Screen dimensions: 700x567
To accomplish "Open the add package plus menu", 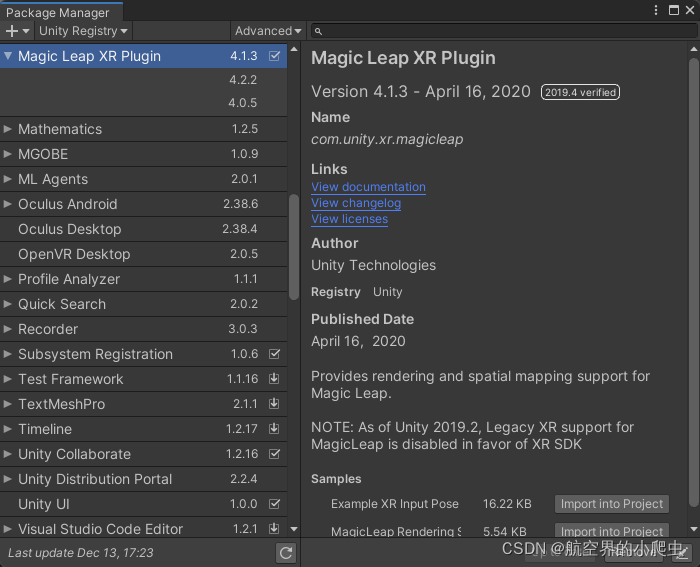I will pos(17,31).
